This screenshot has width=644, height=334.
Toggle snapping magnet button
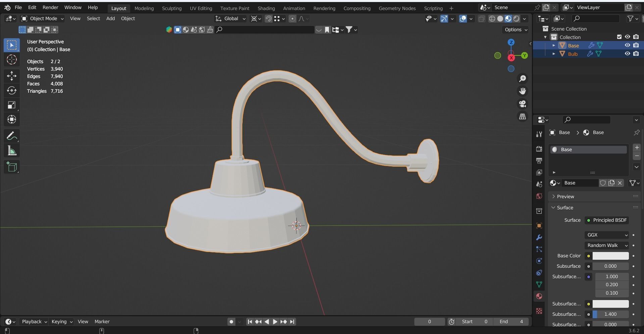click(268, 19)
